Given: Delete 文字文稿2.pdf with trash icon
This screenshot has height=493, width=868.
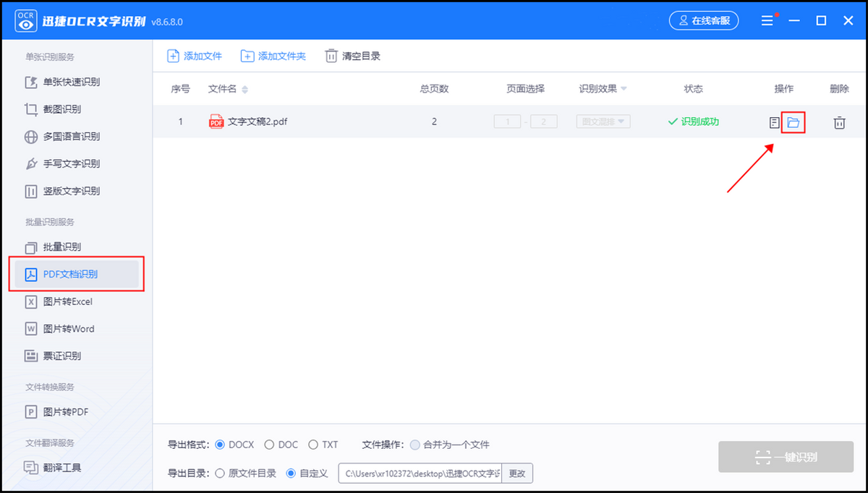Looking at the screenshot, I should (839, 122).
